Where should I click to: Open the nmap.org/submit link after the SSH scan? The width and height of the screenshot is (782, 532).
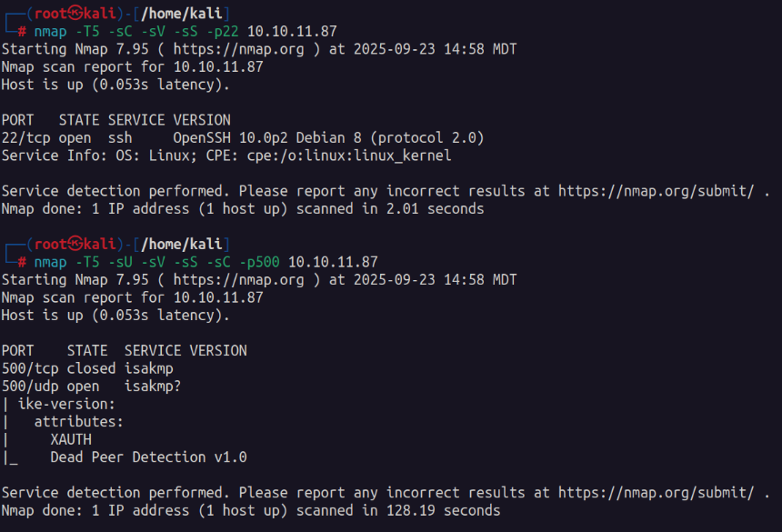point(657,191)
